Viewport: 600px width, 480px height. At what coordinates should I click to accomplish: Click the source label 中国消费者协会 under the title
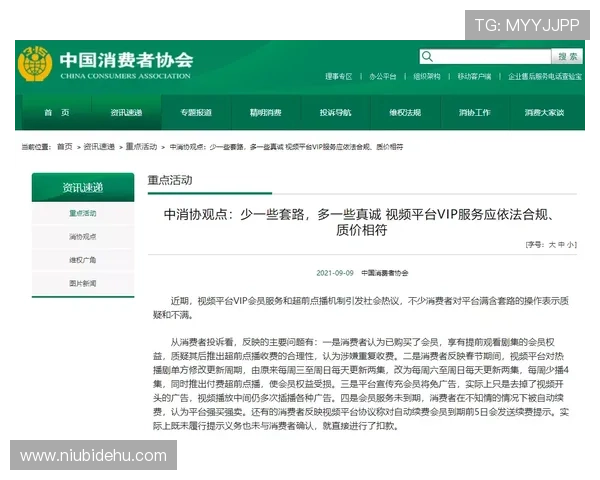385,273
